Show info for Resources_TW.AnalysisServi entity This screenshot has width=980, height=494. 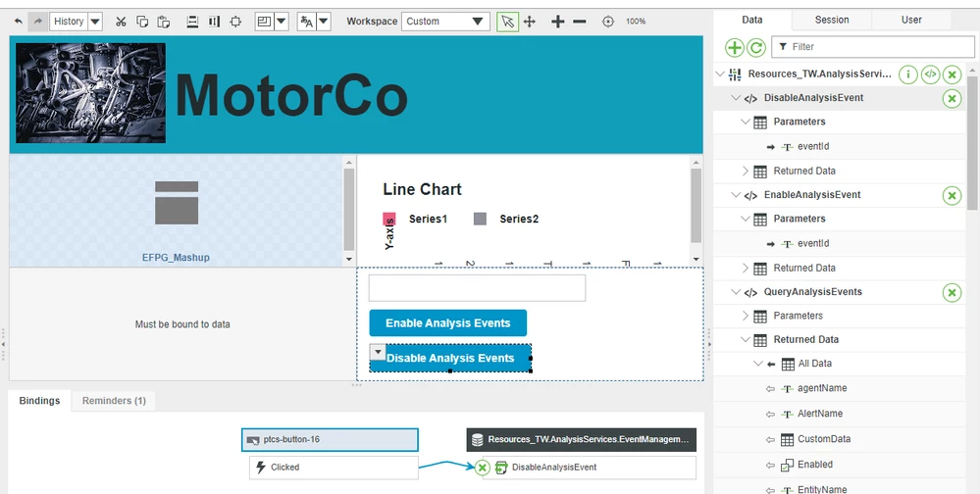[x=908, y=74]
